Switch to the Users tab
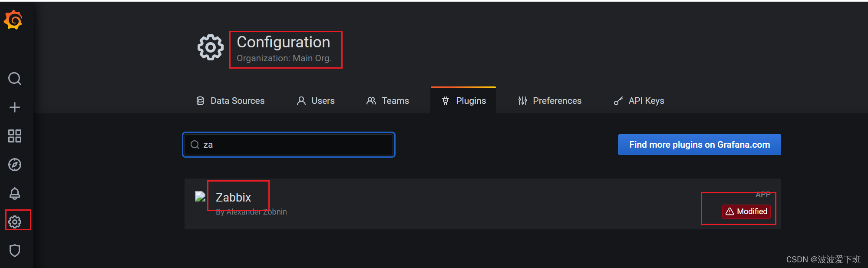 pos(316,101)
